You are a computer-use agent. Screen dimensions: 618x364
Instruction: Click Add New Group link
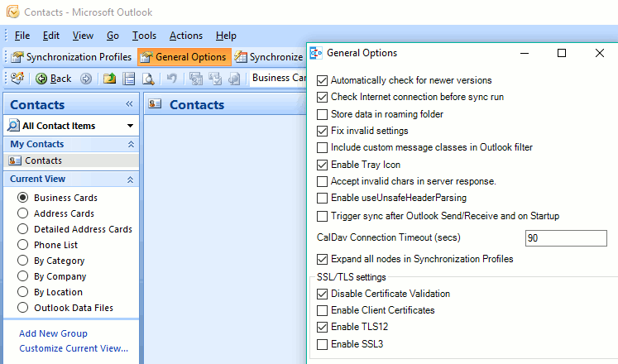[53, 333]
